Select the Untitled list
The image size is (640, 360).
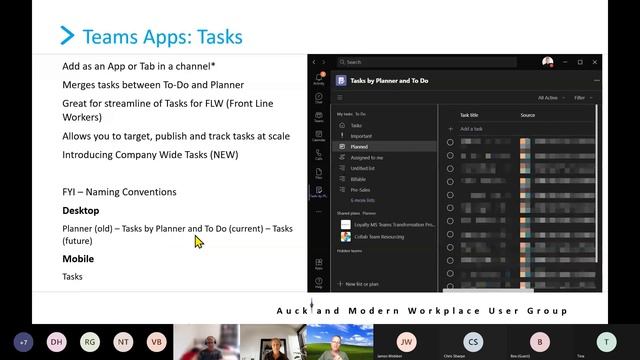click(x=385, y=168)
